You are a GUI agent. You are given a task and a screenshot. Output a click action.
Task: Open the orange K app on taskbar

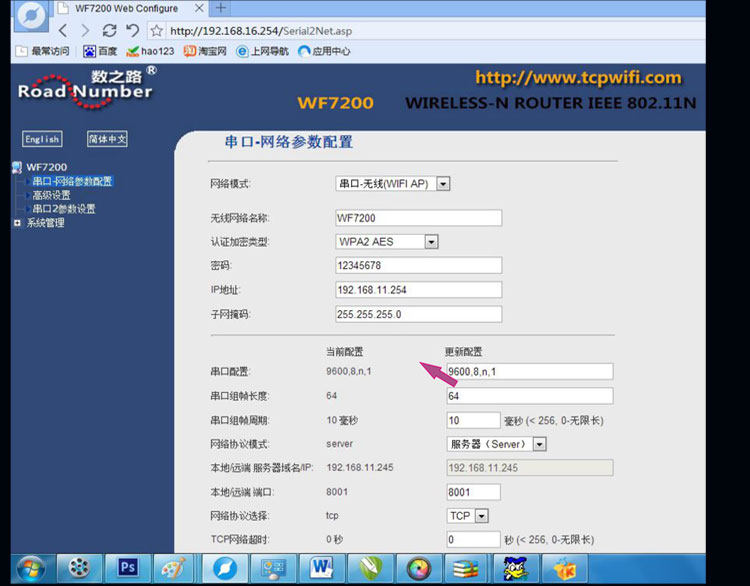click(564, 569)
